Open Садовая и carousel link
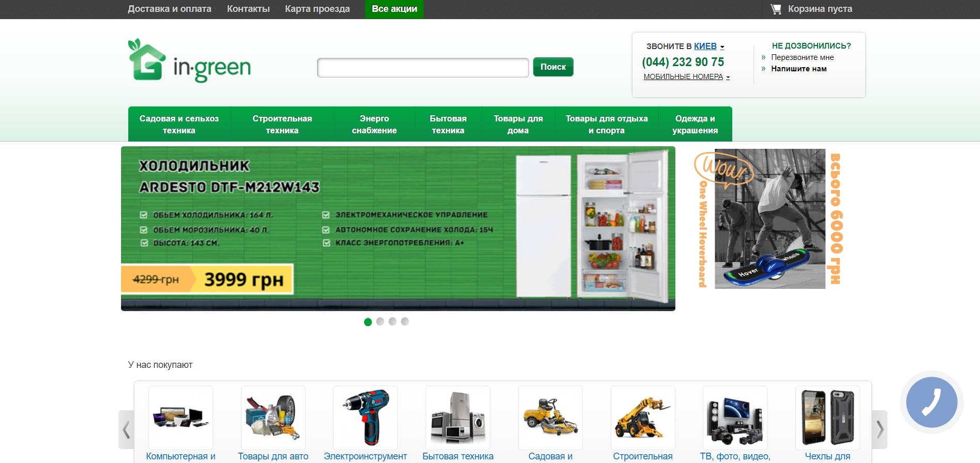 pos(550,456)
